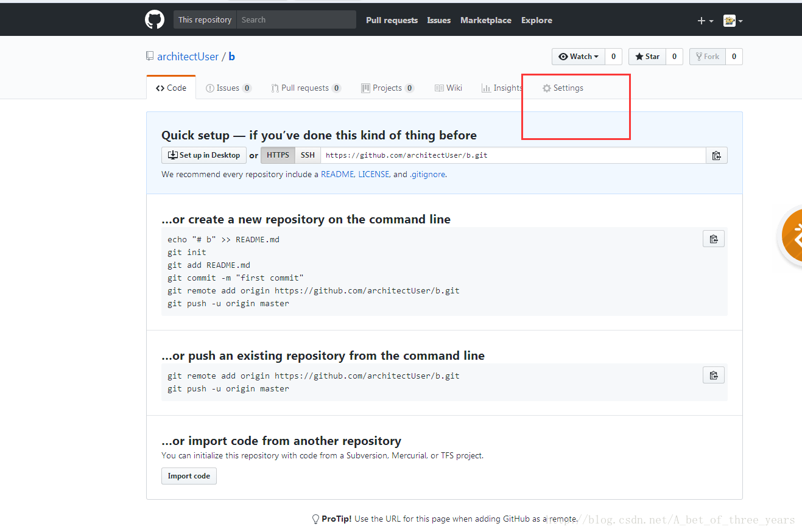
Task: Open the Wiki tab
Action: 448,88
